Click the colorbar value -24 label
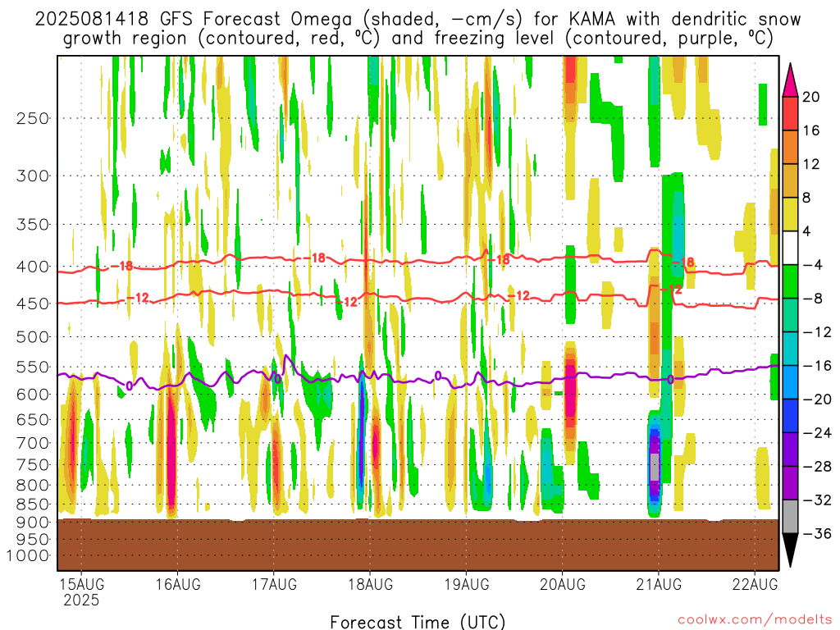The width and height of the screenshot is (840, 630). point(817,433)
